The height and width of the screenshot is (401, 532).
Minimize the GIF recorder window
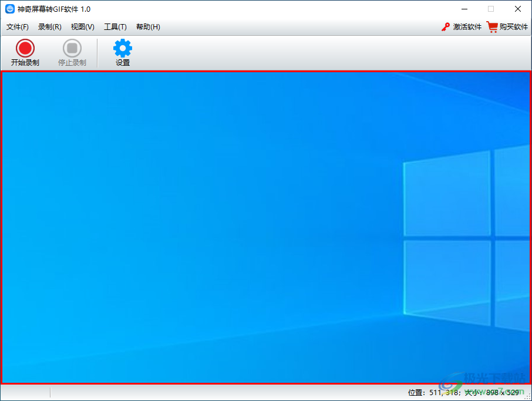click(x=464, y=9)
